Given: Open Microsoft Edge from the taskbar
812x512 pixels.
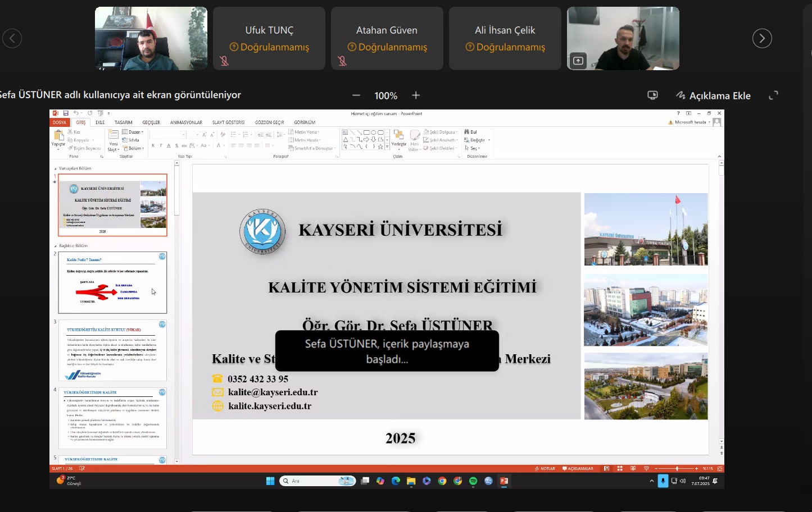Looking at the screenshot, I should point(396,481).
